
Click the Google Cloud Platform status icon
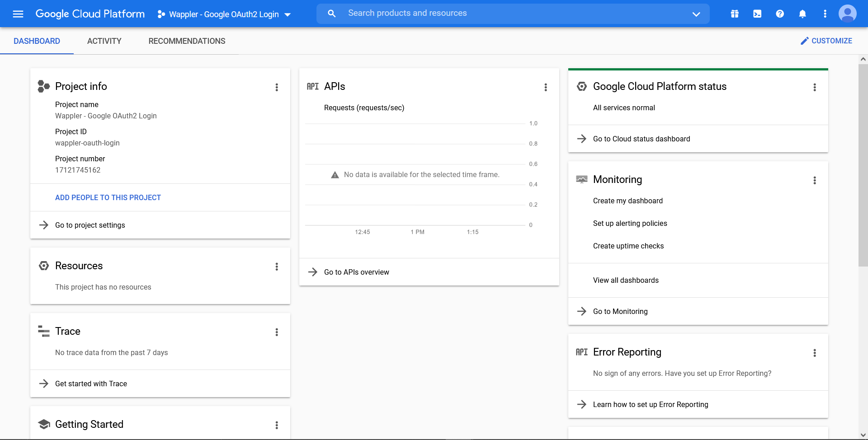[582, 86]
